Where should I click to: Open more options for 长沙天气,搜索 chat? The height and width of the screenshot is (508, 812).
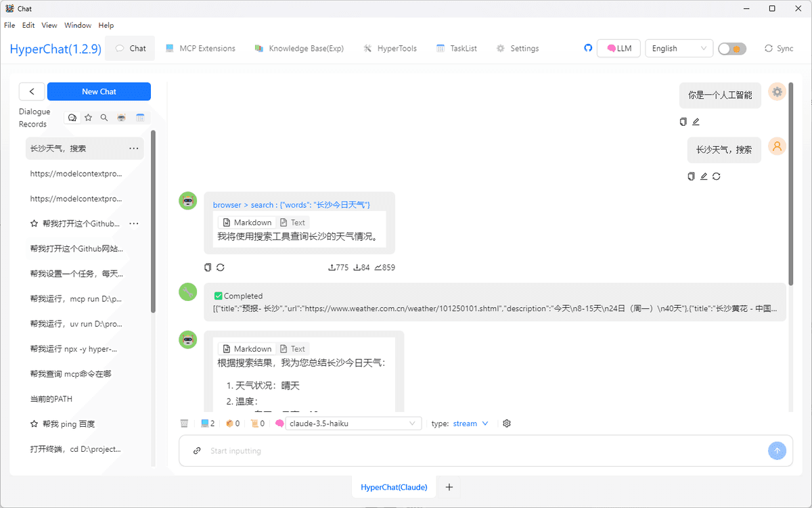134,148
